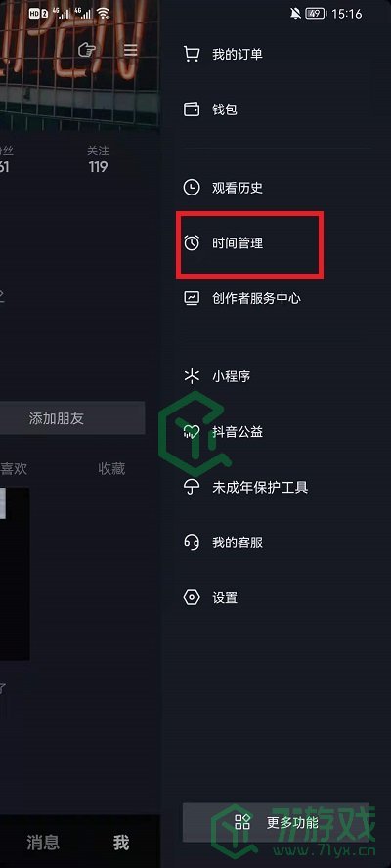Screen dimensions: 391x868
Task: Open 我的订单 menu entry
Action: pos(276,55)
